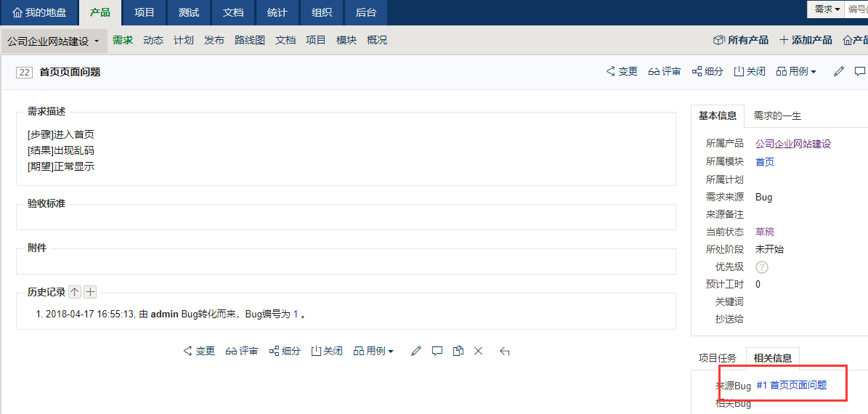
Task: Click top toolbar comment bubble icon
Action: 860,71
